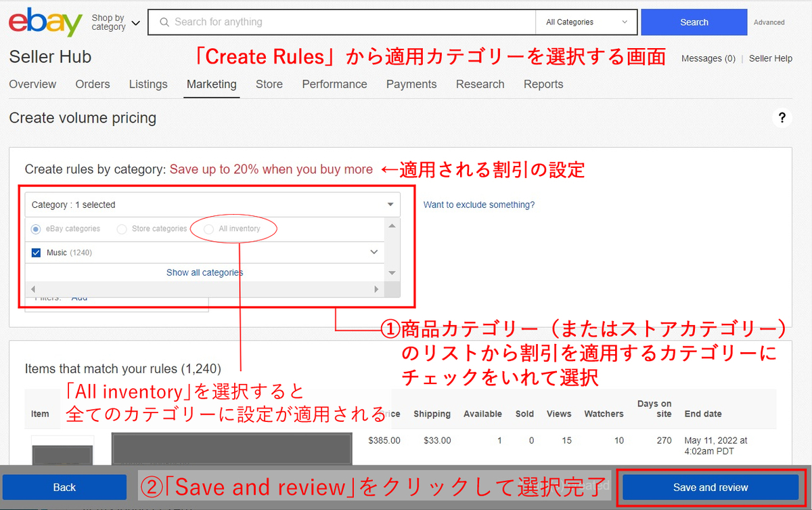Open the Research tab
Screen dimensions: 812x510
[480, 84]
